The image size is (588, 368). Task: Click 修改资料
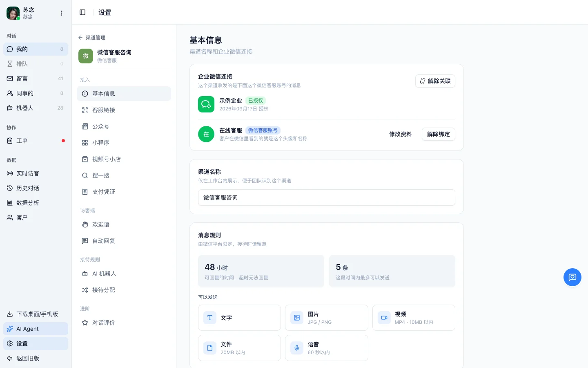pyautogui.click(x=401, y=134)
